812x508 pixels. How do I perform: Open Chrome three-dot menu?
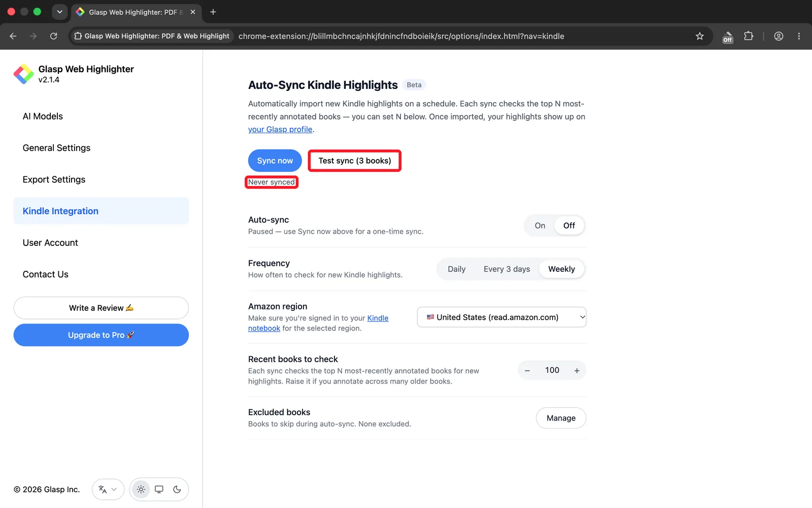[799, 36]
